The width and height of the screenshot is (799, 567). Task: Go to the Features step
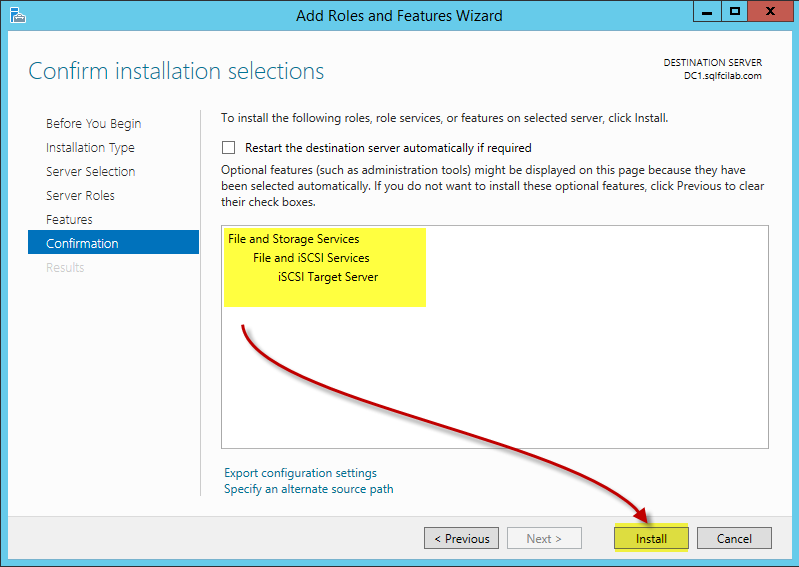click(x=69, y=220)
